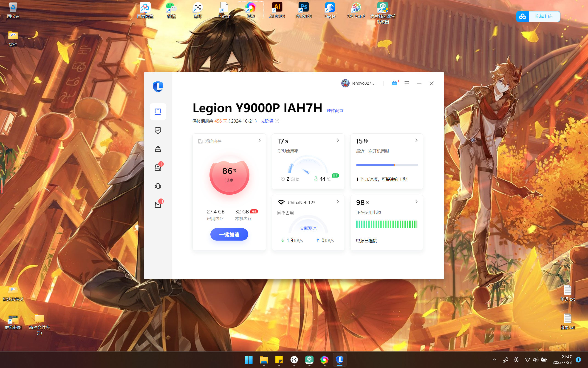This screenshot has width=588, height=368.
Task: Open the customer service headset sidebar icon
Action: click(x=158, y=186)
